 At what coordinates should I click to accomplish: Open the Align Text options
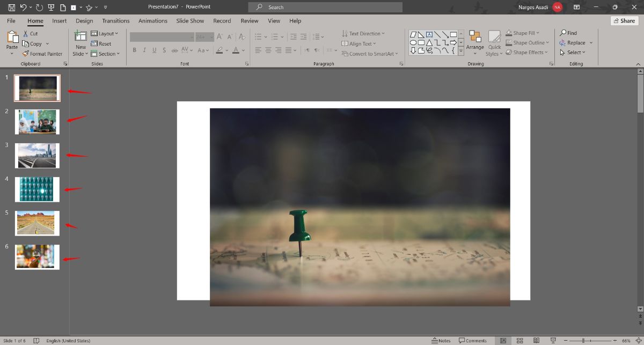tap(359, 44)
